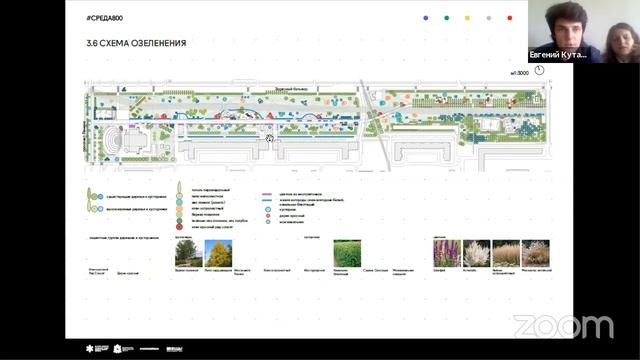
Task: Click the green conifer tree photo thumbnail
Action: coord(189,253)
